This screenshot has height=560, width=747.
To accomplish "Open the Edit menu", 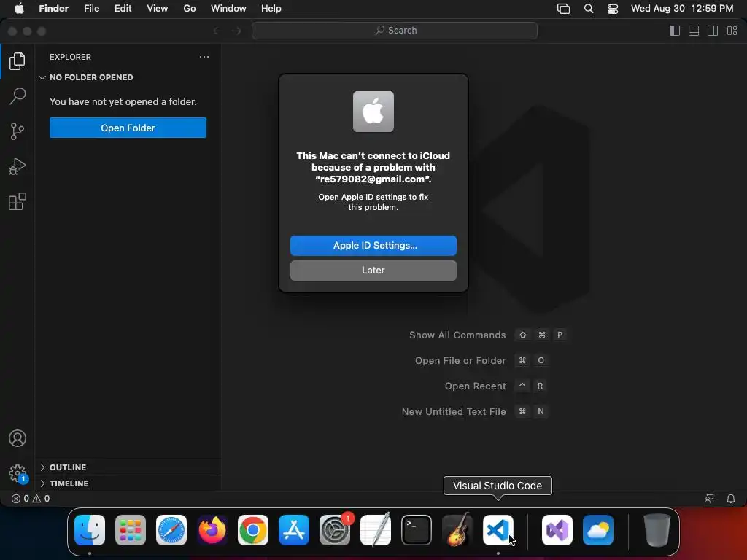I will click(x=123, y=9).
